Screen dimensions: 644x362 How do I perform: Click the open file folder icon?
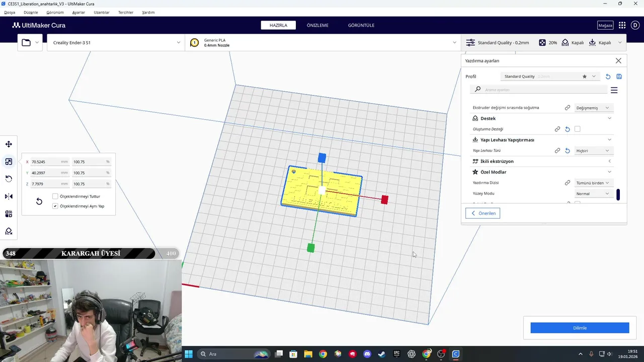[x=26, y=43]
